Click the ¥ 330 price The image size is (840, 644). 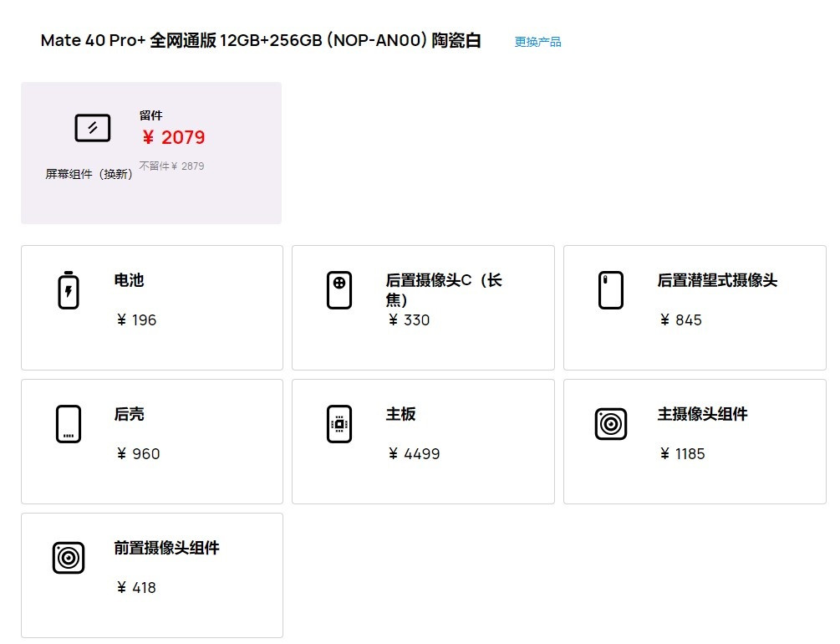click(x=409, y=320)
